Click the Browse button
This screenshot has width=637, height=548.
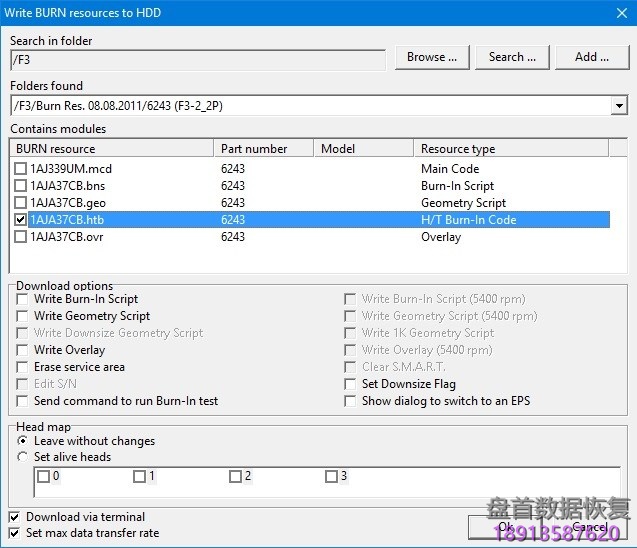(432, 58)
